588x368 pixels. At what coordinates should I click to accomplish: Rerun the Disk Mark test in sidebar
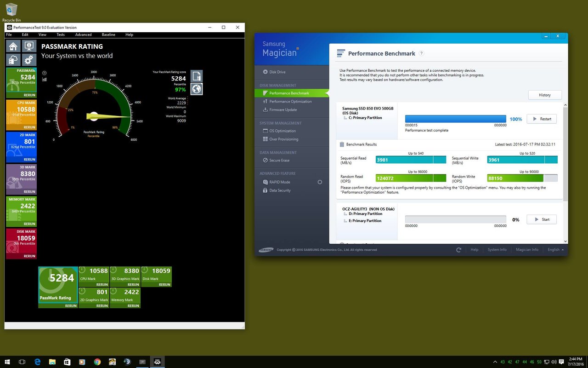coord(29,256)
